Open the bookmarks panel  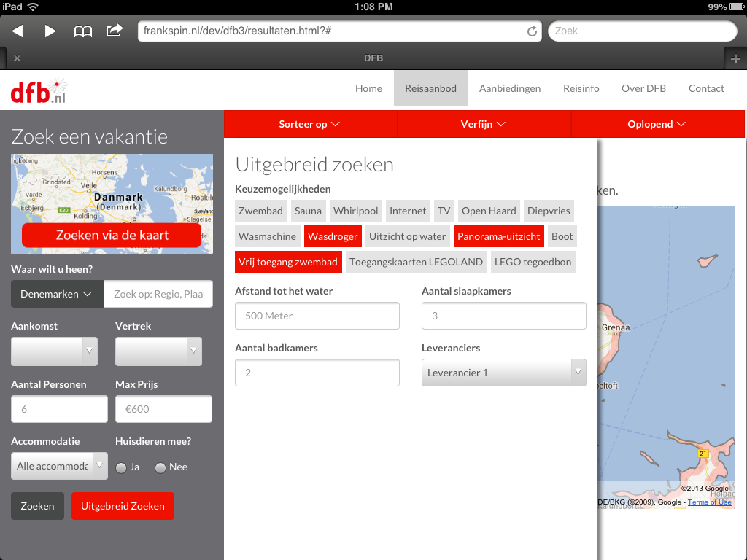82,31
